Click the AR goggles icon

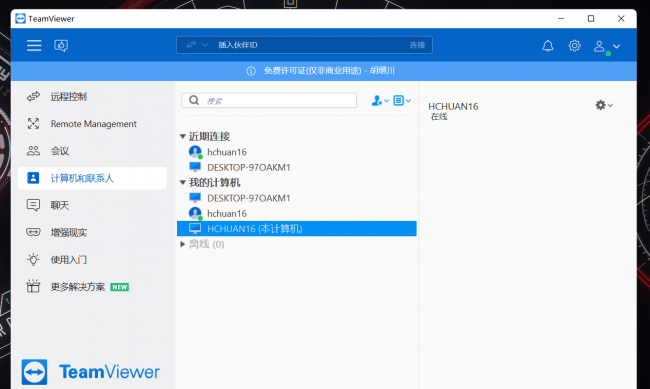pos(33,232)
